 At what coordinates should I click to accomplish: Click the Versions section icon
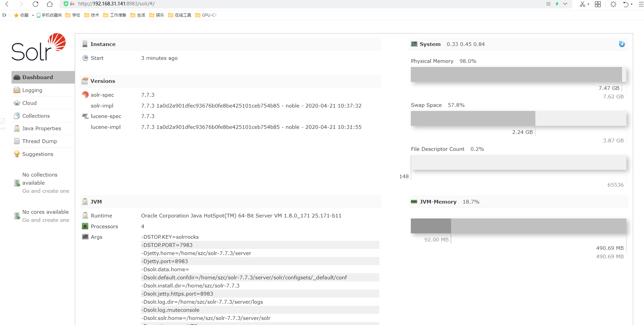(85, 81)
